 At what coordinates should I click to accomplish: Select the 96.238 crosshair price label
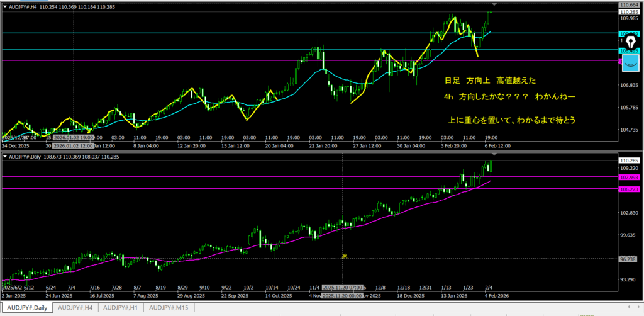(630, 259)
